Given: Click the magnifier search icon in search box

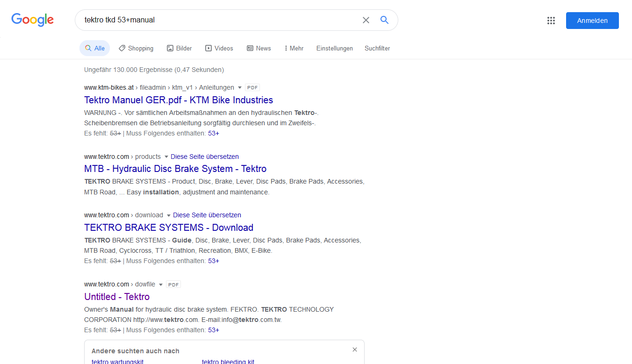Looking at the screenshot, I should point(384,20).
